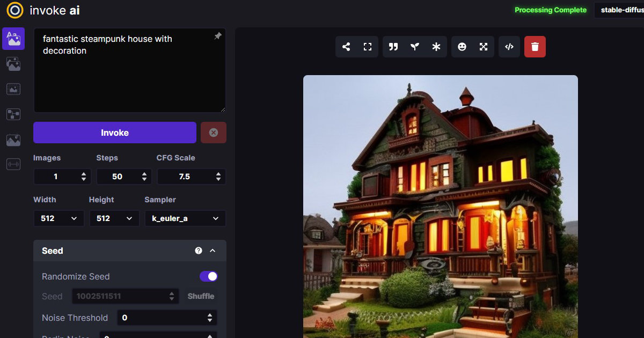This screenshot has height=338, width=644.
Task: Open the Width dropdown
Action: coord(59,218)
